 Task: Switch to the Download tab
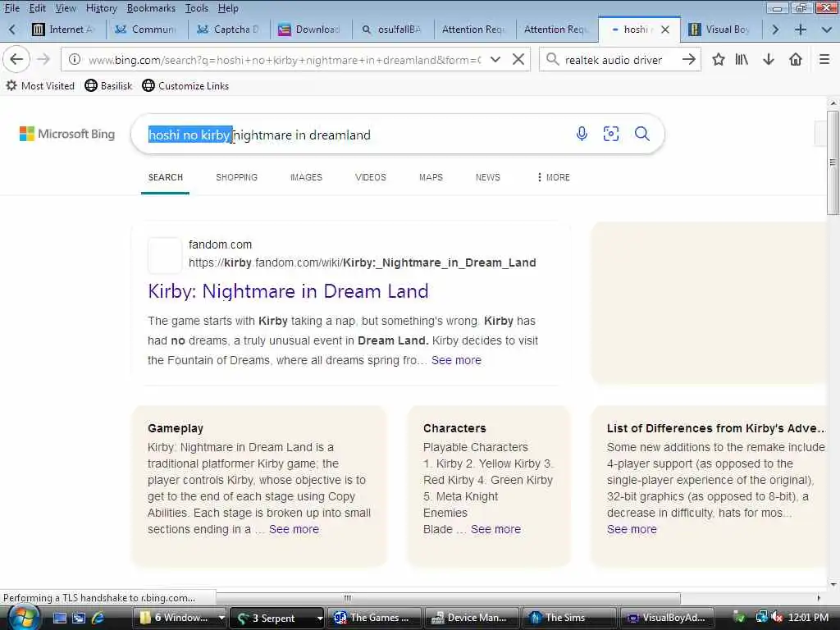point(311,30)
